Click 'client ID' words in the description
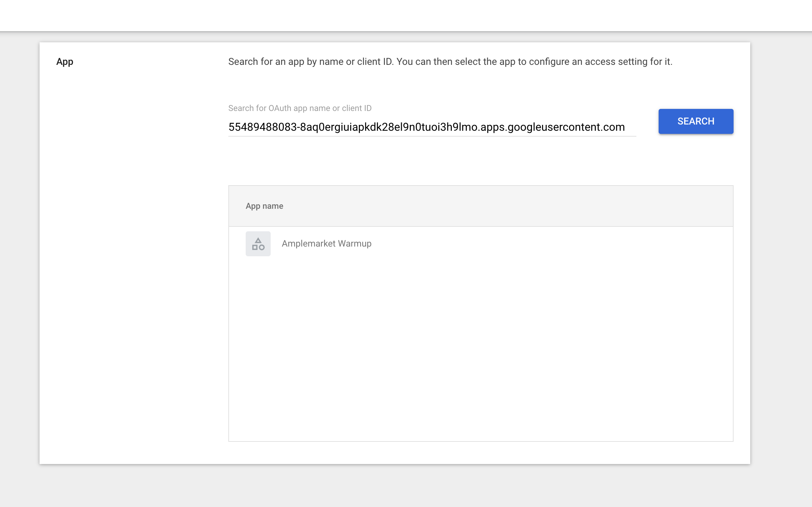 tap(374, 62)
